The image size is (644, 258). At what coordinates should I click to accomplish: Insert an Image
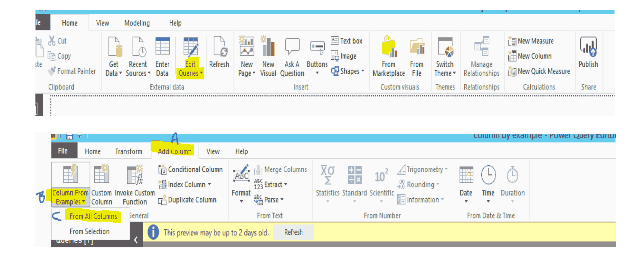344,56
